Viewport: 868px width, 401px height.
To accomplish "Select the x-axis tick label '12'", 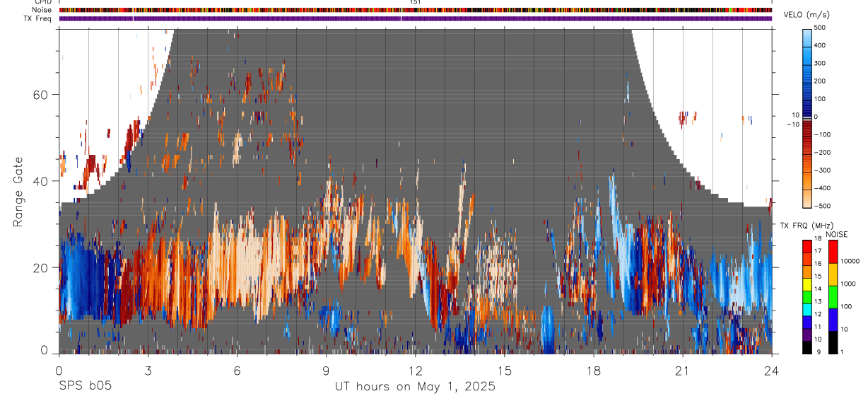I will [415, 371].
